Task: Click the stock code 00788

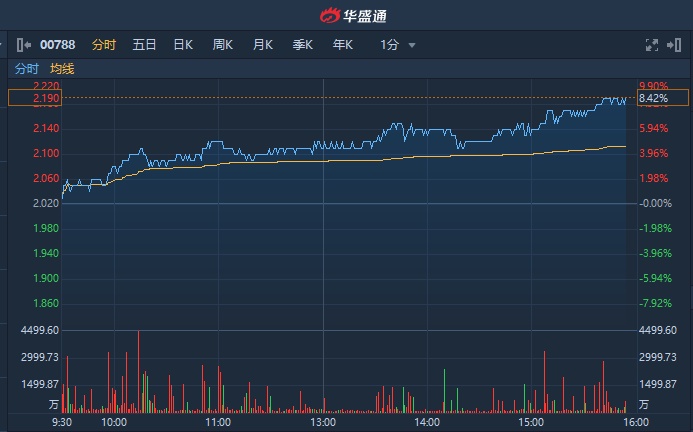Action: point(59,45)
